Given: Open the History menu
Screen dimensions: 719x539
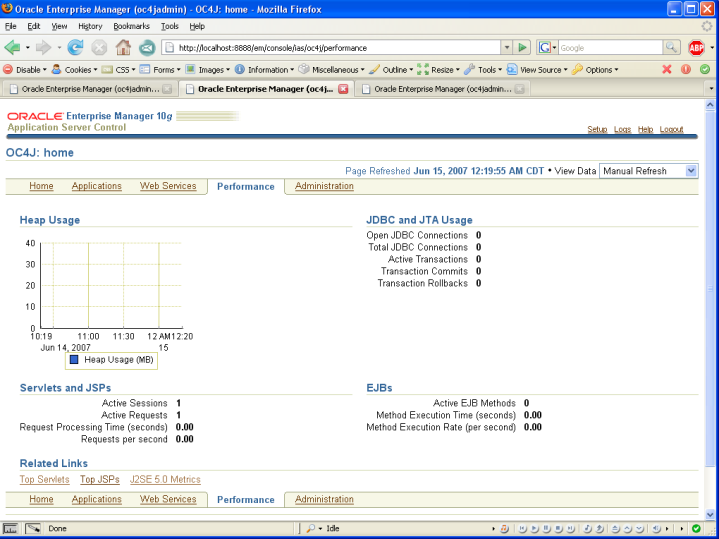Looking at the screenshot, I should (x=90, y=26).
